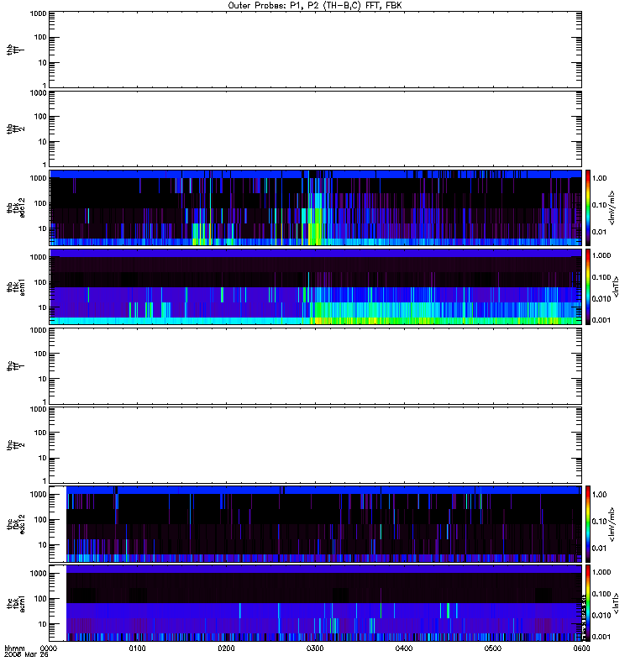The image size is (630, 672).
Task: Click the y-axis label of the second empty thc panel
Action: [x=16, y=445]
